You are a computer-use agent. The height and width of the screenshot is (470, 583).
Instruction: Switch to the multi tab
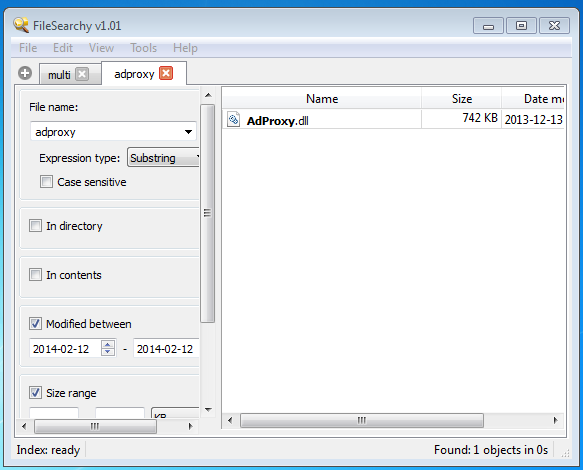[59, 75]
